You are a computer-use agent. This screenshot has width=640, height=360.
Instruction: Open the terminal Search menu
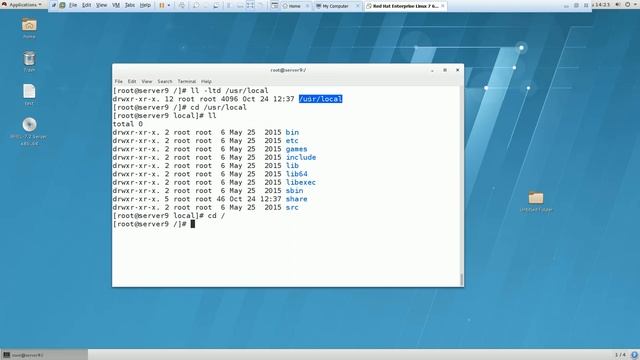click(x=165, y=81)
